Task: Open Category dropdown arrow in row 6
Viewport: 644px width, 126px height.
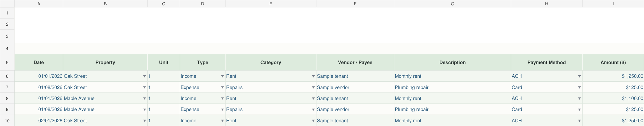Action: click(313, 76)
